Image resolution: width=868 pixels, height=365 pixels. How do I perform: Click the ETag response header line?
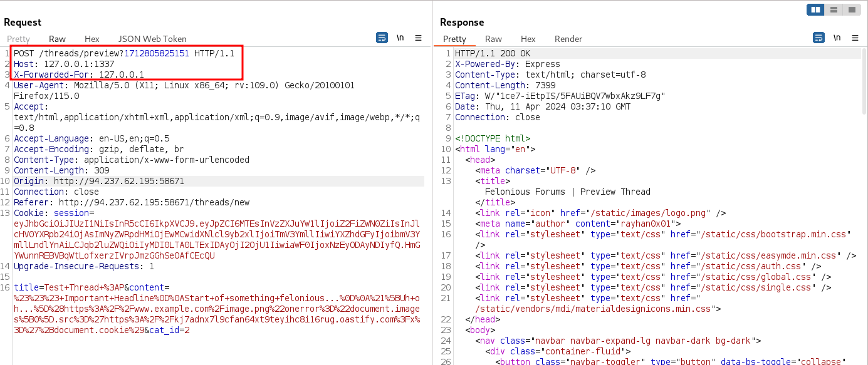click(x=560, y=96)
